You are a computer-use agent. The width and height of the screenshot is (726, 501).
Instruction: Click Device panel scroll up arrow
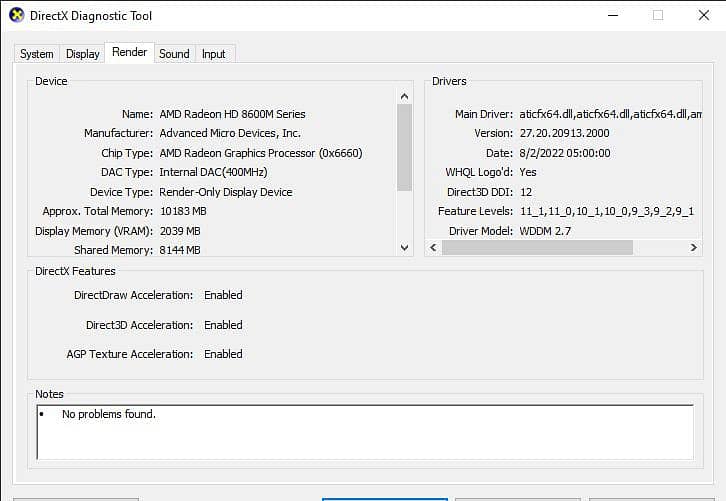point(404,96)
